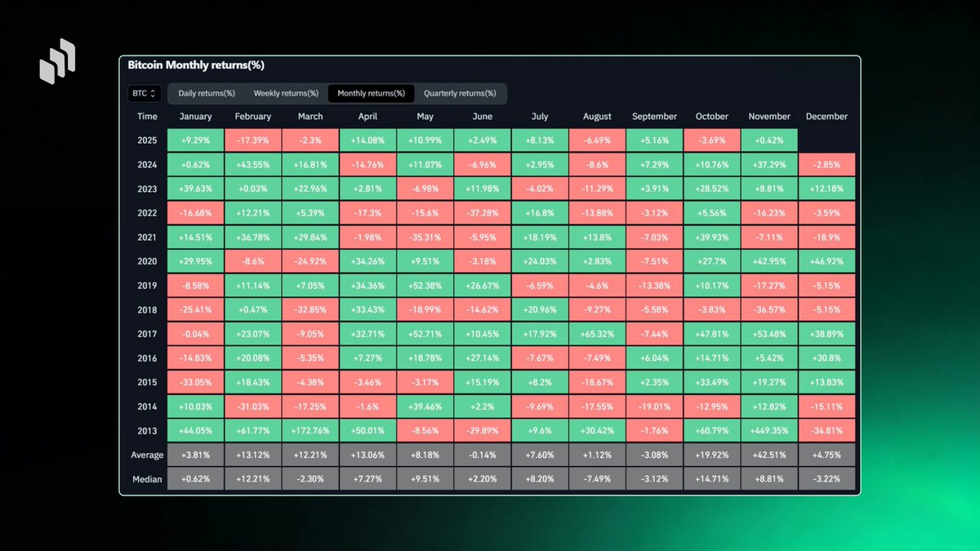This screenshot has height=551, width=980.
Task: Click the Average June cell -0.14%
Action: click(x=483, y=455)
